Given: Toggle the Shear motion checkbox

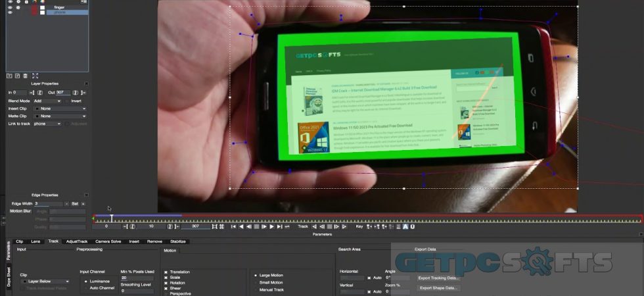Looking at the screenshot, I should (x=166, y=288).
